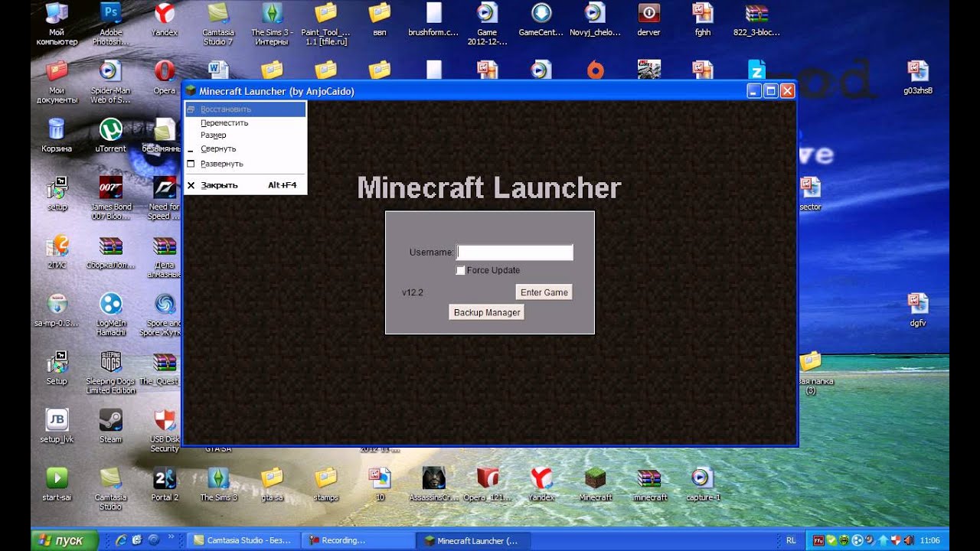The image size is (980, 551).
Task: Open Adobe Photoshop desktop icon
Action: [111, 23]
